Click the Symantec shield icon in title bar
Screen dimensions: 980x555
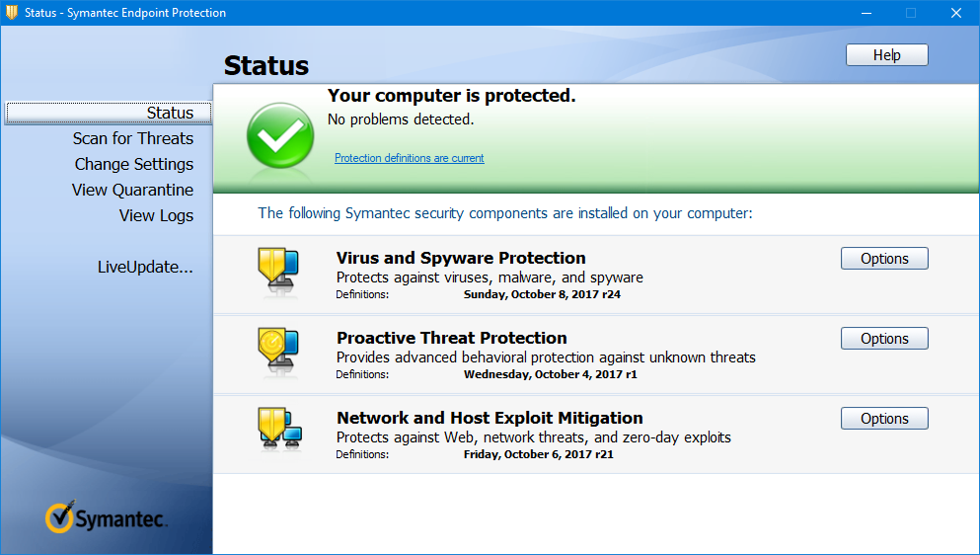tap(12, 13)
